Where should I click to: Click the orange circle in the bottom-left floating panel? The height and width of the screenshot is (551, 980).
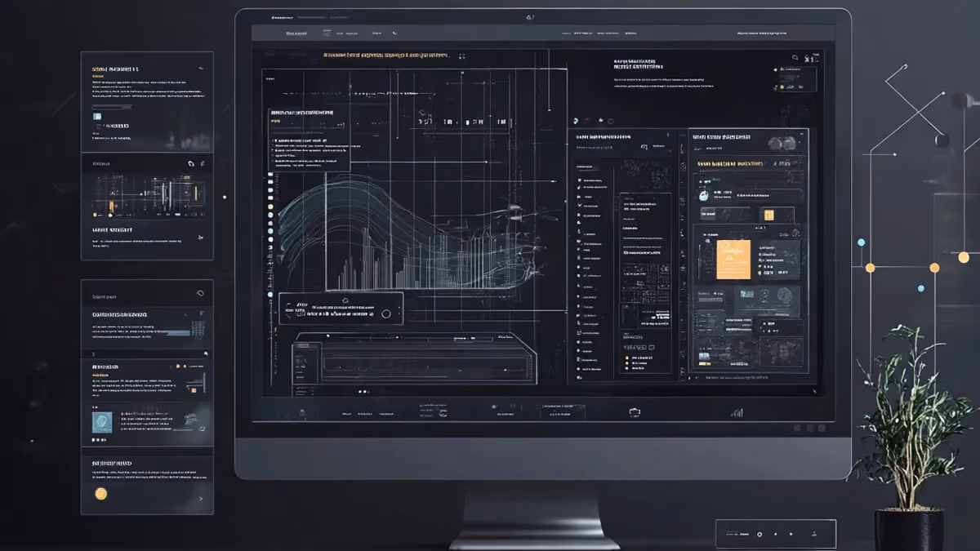coord(101,493)
